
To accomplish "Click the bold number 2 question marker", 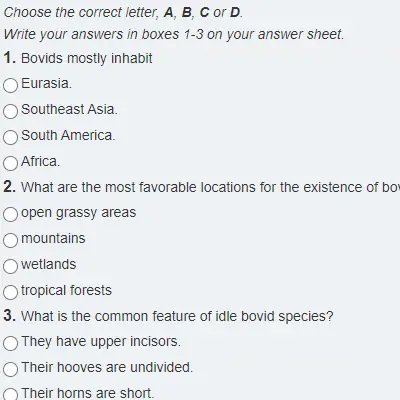I will [x=10, y=187].
